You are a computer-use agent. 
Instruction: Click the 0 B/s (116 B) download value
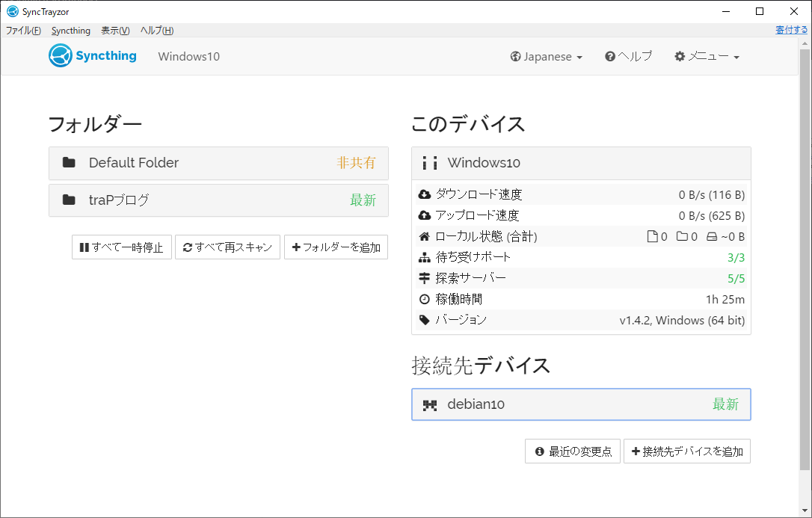[712, 195]
